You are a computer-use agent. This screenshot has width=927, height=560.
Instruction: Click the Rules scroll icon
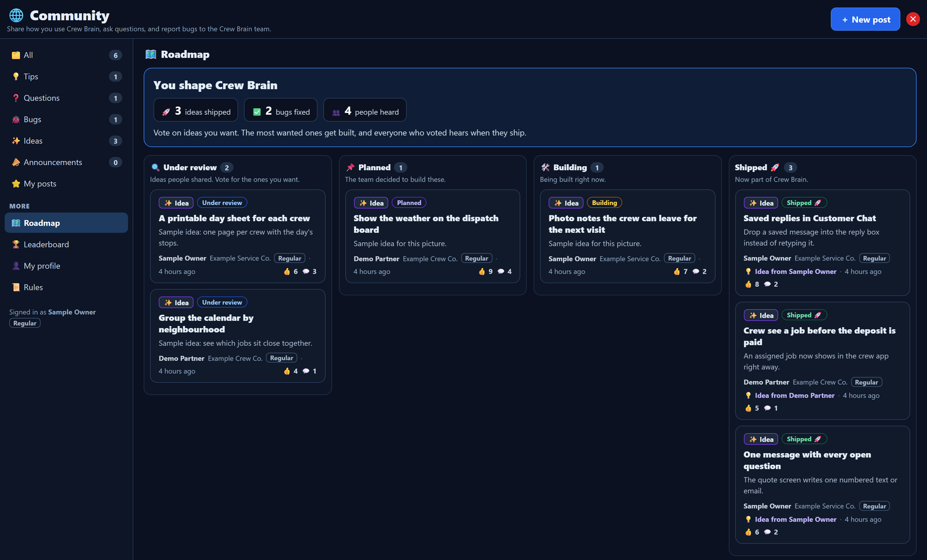tap(16, 287)
